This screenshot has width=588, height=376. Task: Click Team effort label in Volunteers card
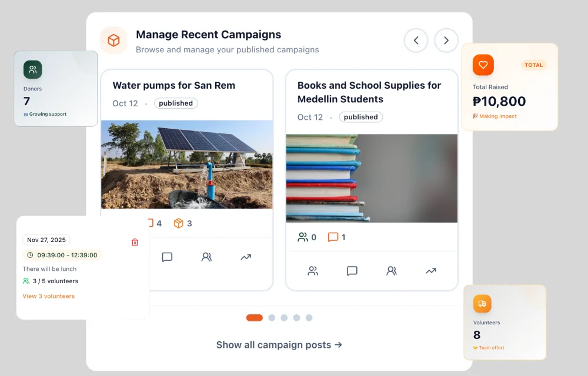491,348
